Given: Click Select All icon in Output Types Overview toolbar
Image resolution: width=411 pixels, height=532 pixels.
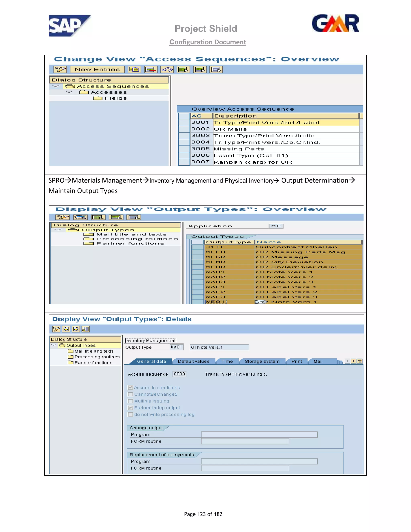Looking at the screenshot, I should point(98,217).
